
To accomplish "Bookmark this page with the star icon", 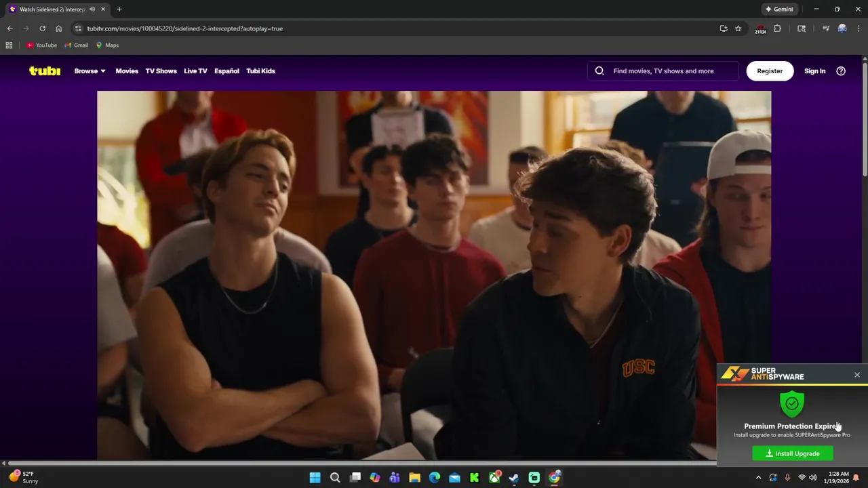I will point(738,28).
